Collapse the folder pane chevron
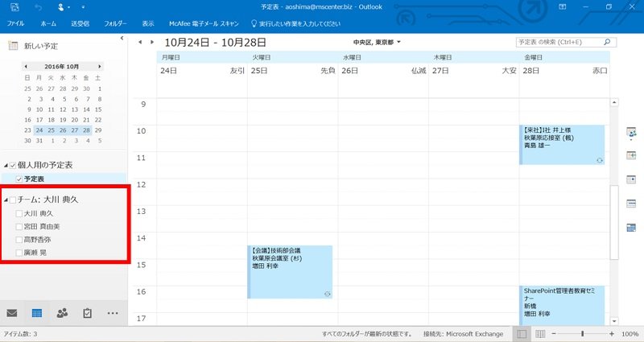 [x=122, y=38]
